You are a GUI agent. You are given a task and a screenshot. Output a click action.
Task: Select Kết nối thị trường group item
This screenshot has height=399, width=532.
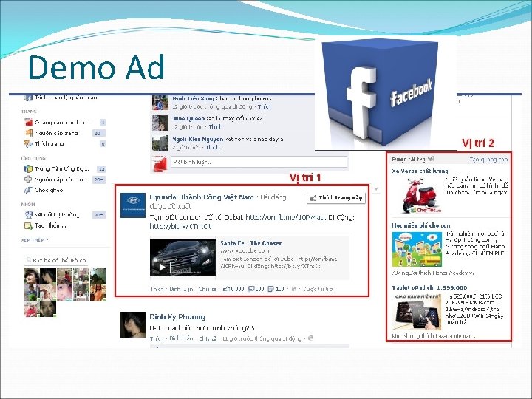[x=66, y=215]
